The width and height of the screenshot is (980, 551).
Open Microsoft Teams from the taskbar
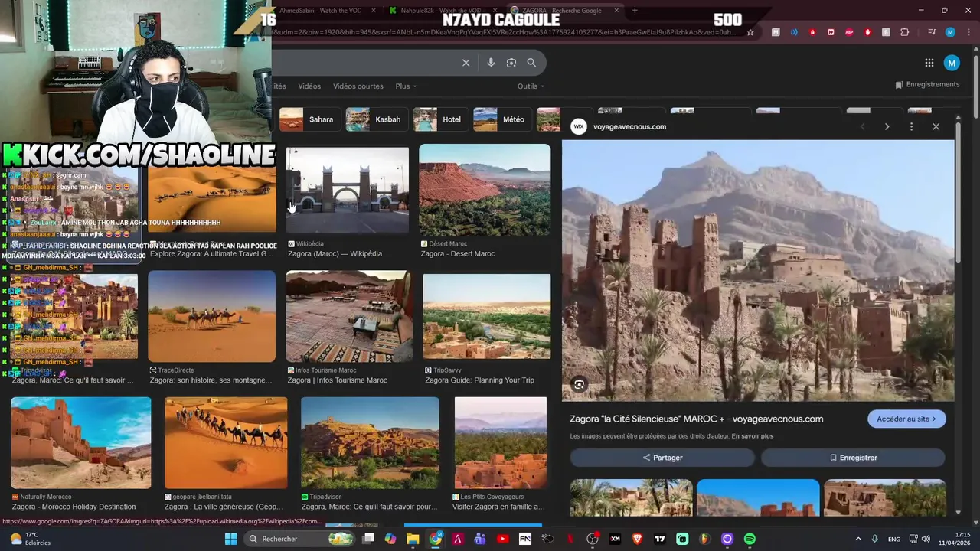(x=480, y=539)
